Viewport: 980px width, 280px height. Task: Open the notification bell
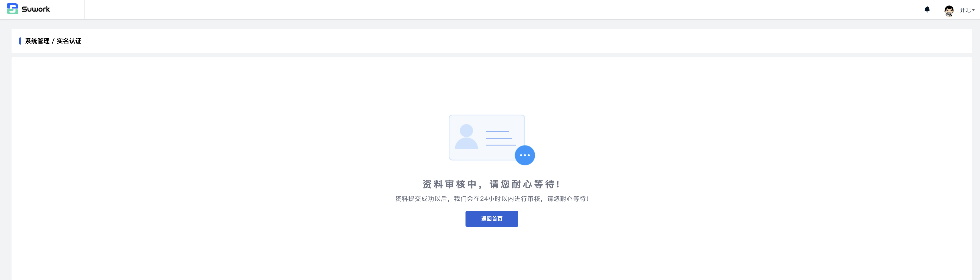click(927, 10)
